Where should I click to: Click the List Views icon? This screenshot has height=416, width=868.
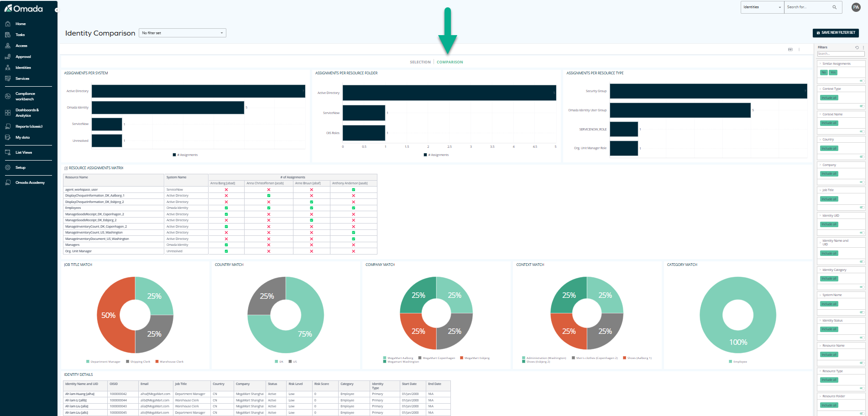[8, 152]
